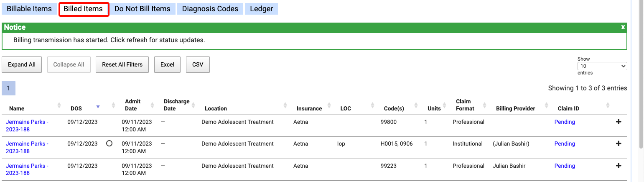Viewport: 644px width, 182px height.
Task: Expand the H0015, 0906 row plus icon
Action: (x=619, y=144)
